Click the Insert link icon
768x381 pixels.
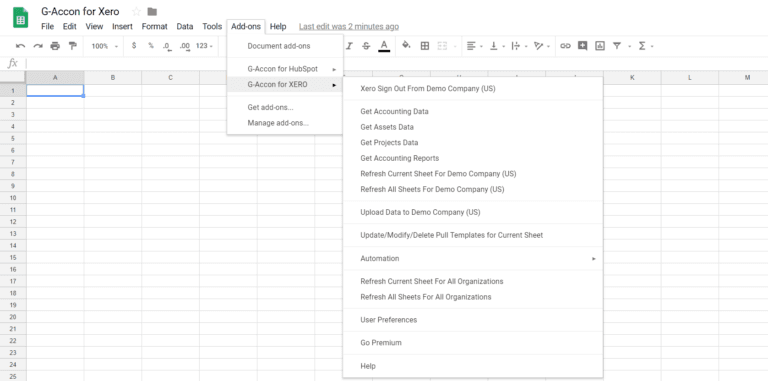[565, 46]
